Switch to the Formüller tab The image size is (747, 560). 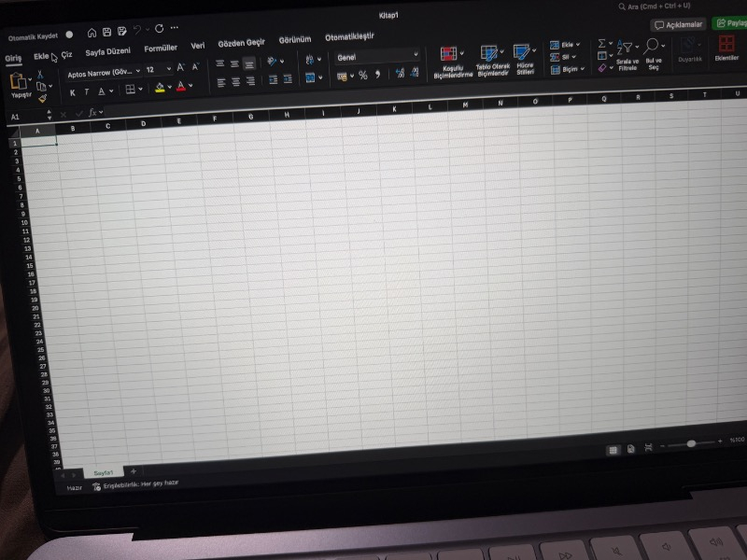click(x=161, y=49)
